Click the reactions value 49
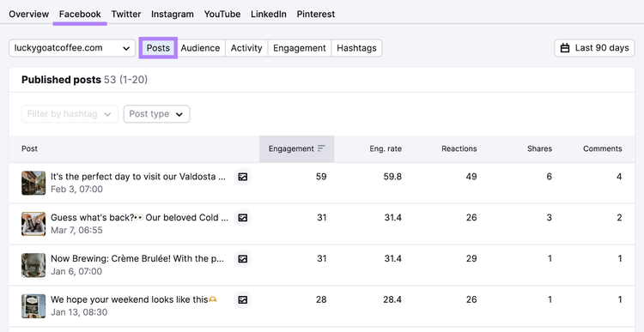The image size is (644, 332). (x=471, y=177)
